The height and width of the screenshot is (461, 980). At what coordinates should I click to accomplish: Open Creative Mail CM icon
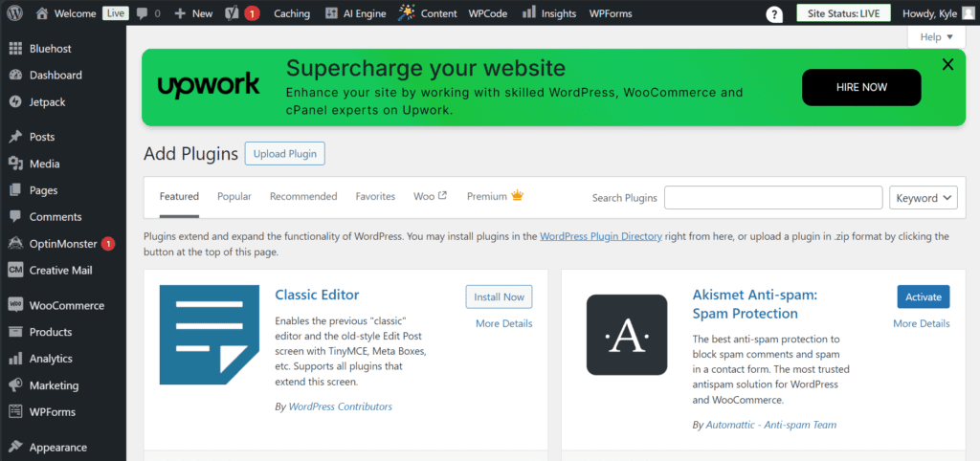[15, 270]
